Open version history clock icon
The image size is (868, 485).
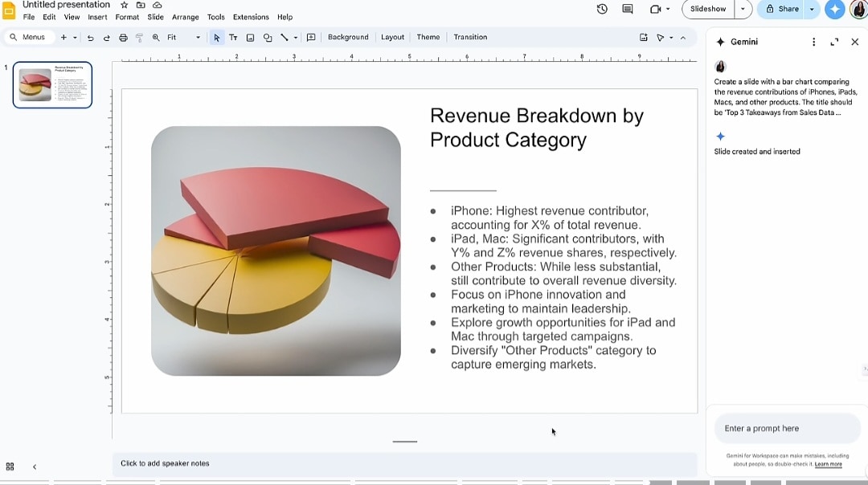(602, 9)
